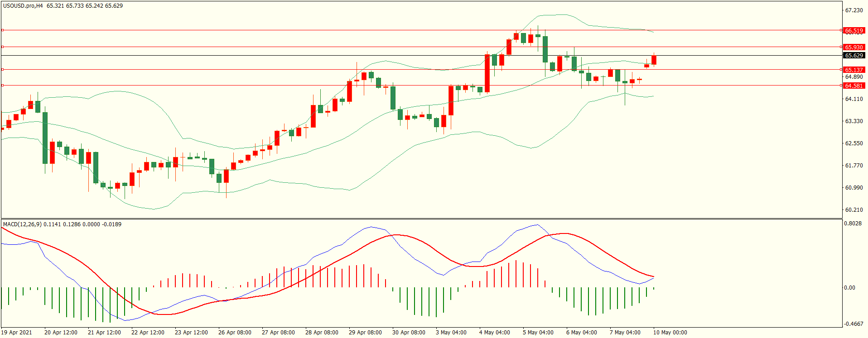Click the red 65.930 price tag
This screenshot has width=868, height=338.
point(854,47)
